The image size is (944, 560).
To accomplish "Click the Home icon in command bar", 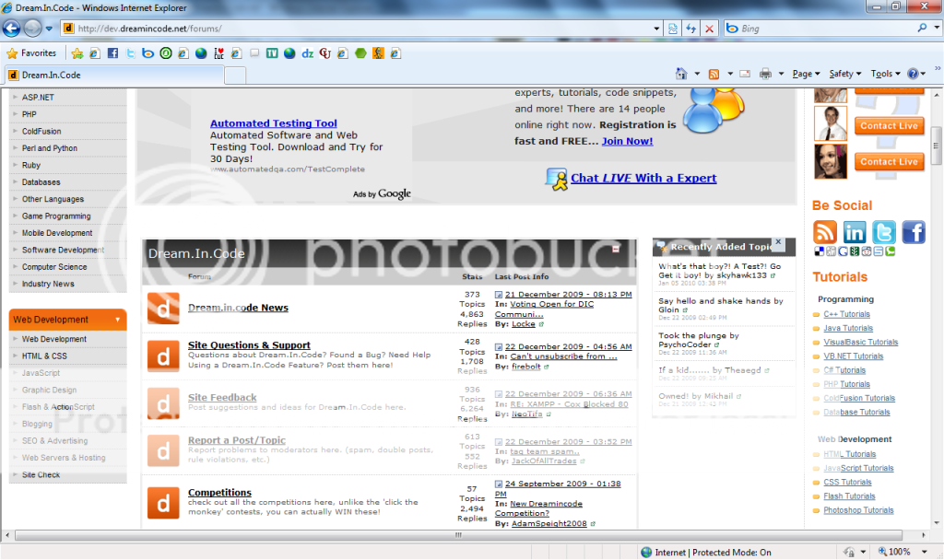I will (681, 74).
